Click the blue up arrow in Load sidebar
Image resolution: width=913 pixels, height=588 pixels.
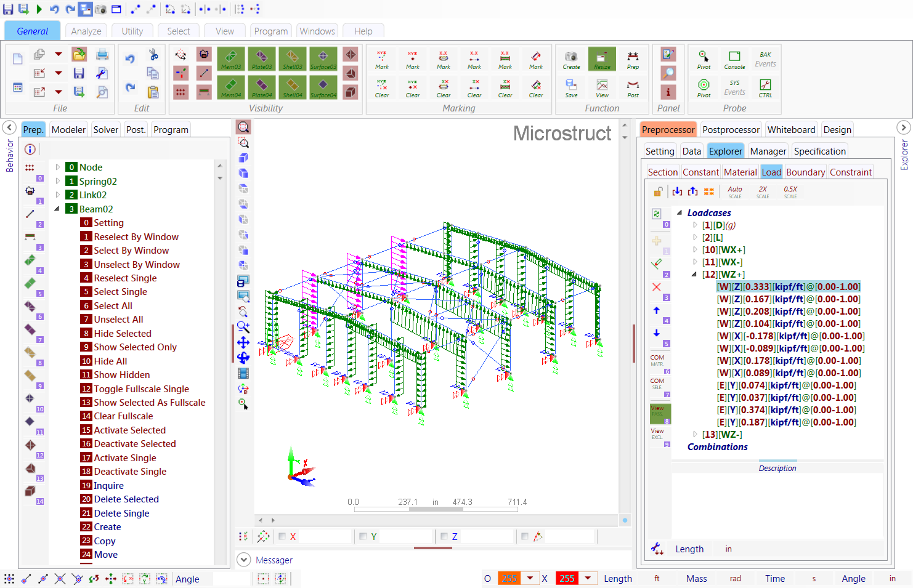(x=657, y=310)
